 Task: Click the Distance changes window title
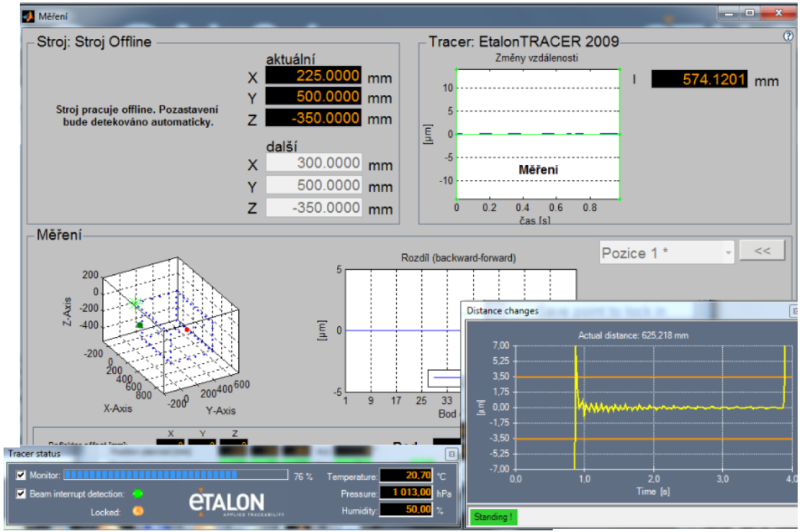[502, 311]
